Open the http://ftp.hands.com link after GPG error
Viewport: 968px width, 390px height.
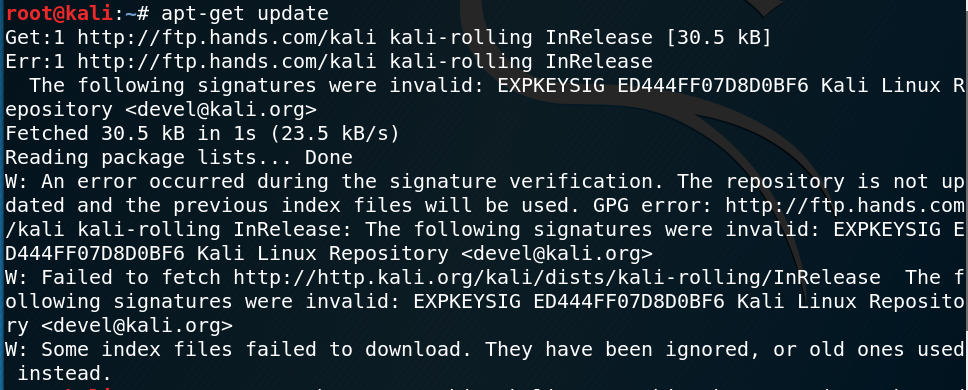coord(845,205)
